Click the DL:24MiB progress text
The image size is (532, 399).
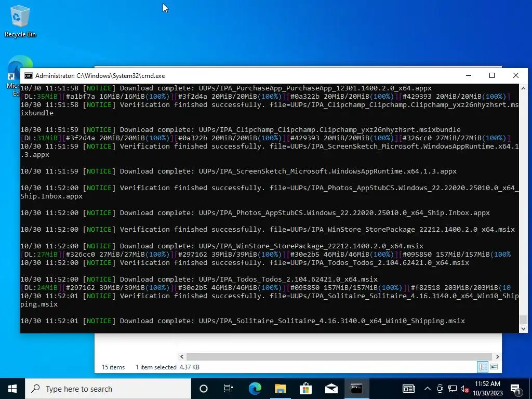point(41,288)
